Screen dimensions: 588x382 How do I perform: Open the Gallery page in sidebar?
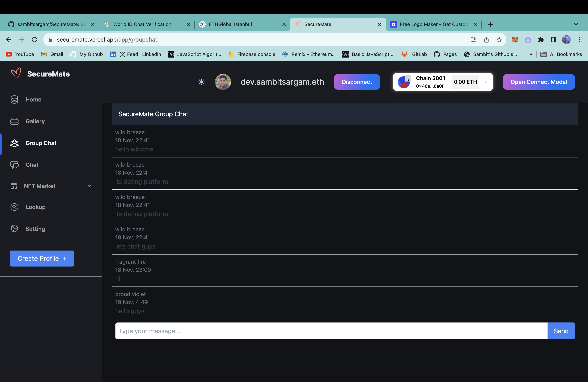(35, 121)
